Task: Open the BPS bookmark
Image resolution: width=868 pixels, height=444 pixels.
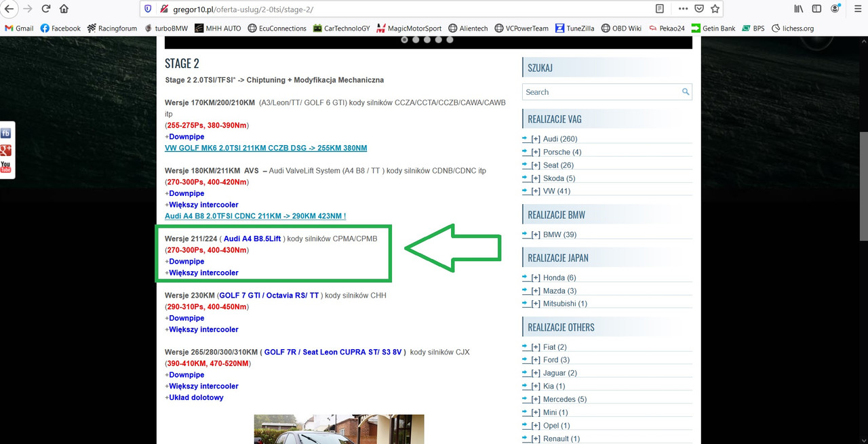Action: [753, 28]
